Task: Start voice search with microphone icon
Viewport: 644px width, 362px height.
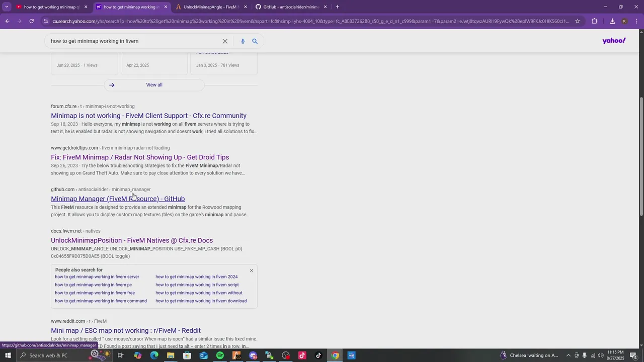Action: click(243, 41)
